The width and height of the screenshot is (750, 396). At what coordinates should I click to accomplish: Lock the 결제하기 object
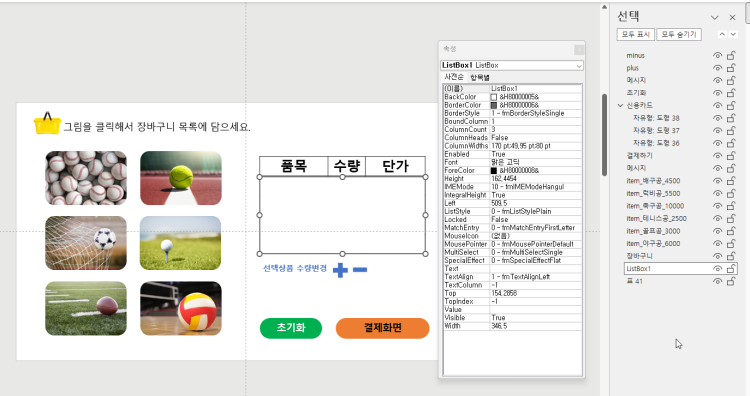[731, 155]
